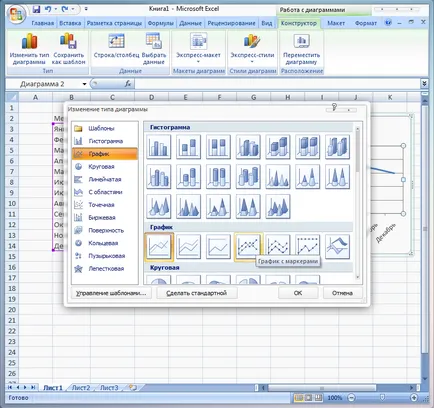Switch to sheet Лист3
Viewport: 434px width, 408px height.
109,388
